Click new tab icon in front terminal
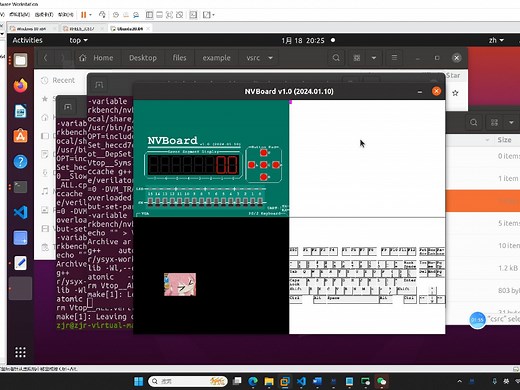This screenshot has height=390, width=520. pos(99,85)
